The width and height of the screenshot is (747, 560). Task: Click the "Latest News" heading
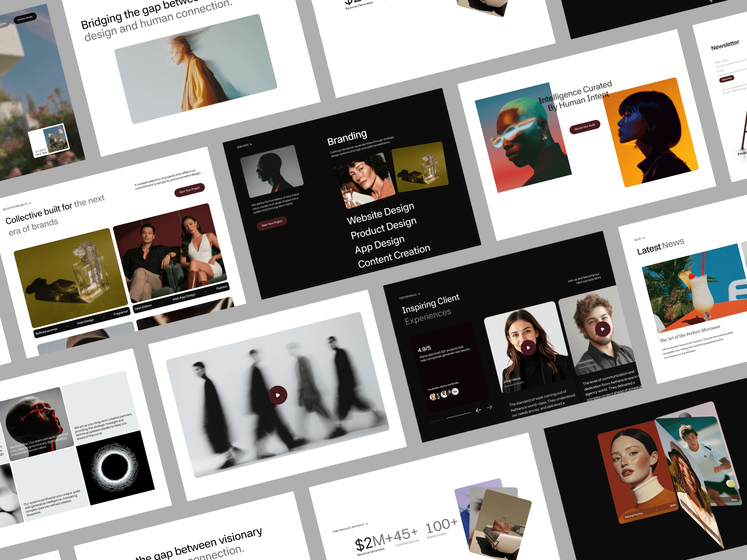(661, 246)
